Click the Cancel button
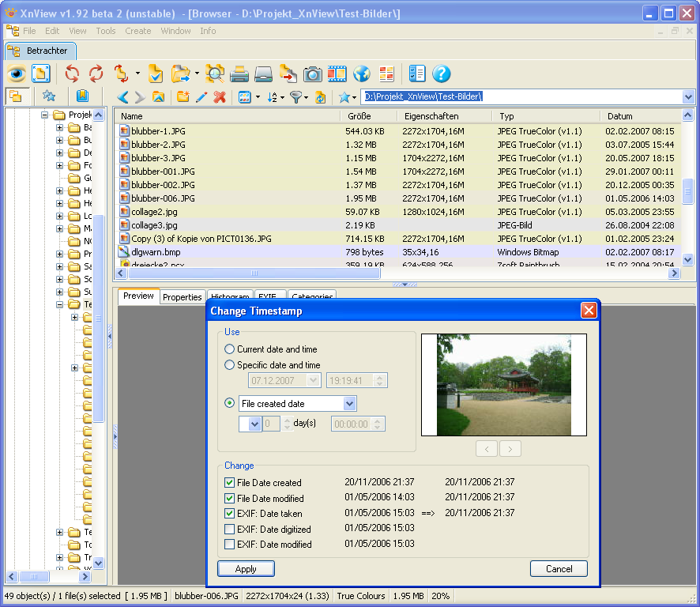The image size is (700, 607). 559,568
